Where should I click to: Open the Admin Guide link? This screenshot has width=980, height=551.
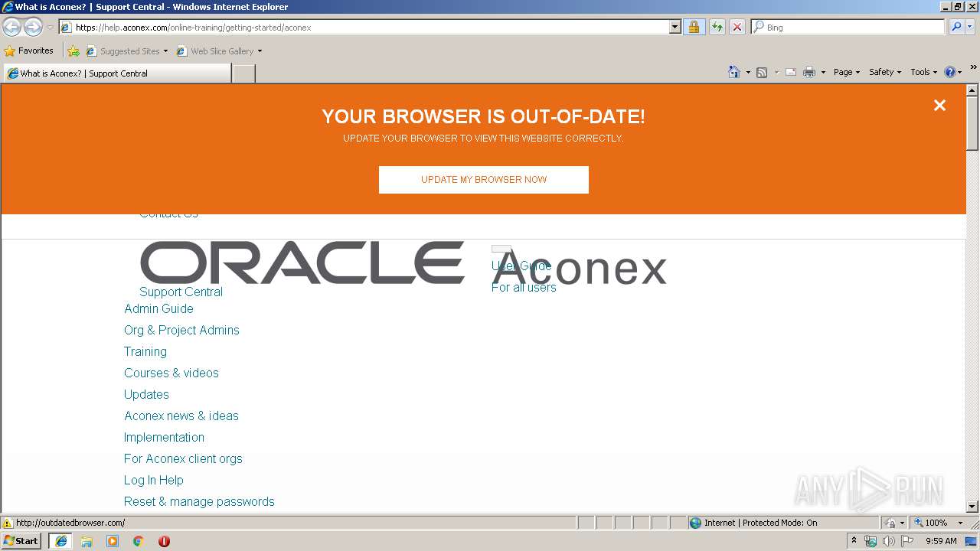[158, 308]
